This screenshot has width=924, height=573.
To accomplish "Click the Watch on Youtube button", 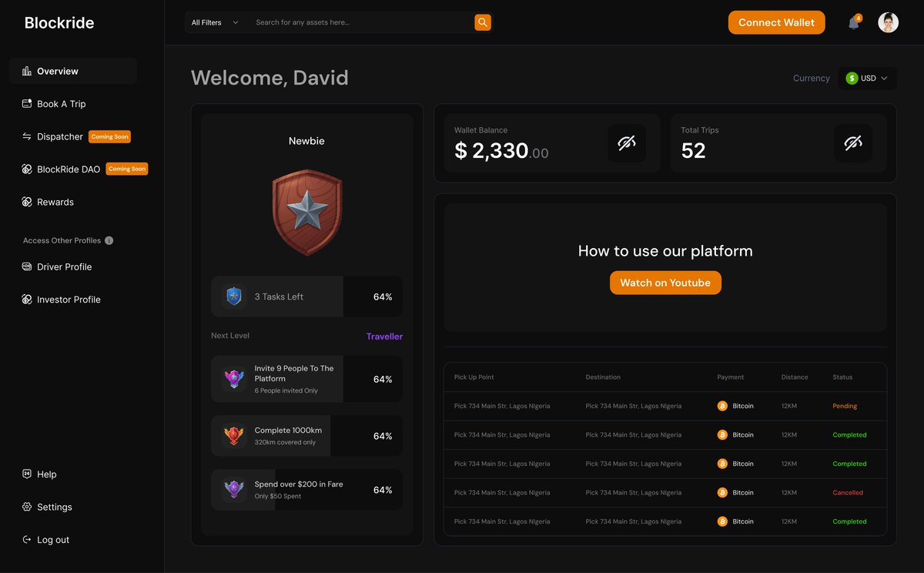I will (665, 283).
